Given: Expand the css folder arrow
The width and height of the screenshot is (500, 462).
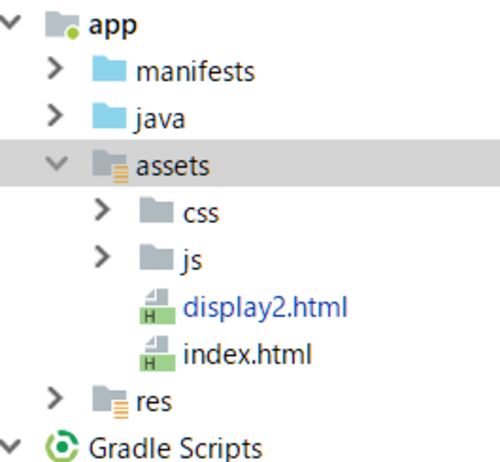Looking at the screenshot, I should (x=102, y=210).
